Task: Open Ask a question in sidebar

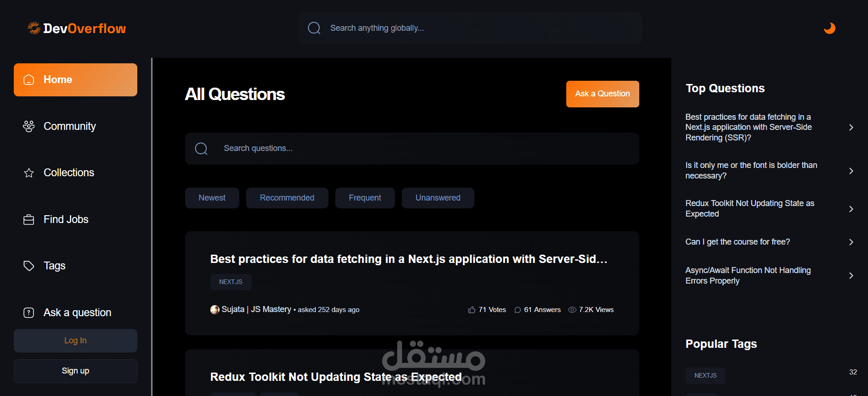Action: 75,313
